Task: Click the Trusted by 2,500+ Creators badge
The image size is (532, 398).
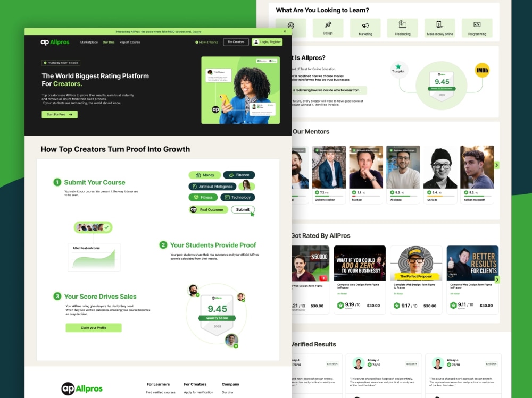Action: pos(61,63)
